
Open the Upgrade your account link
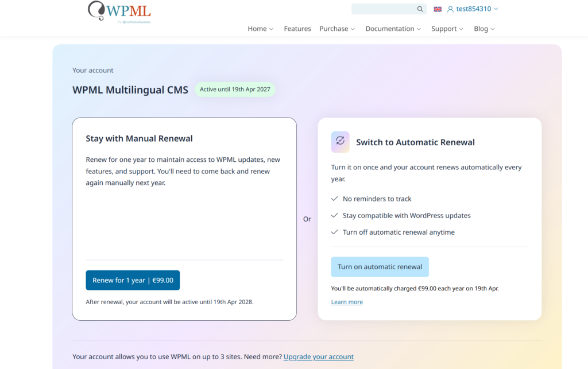(318, 356)
